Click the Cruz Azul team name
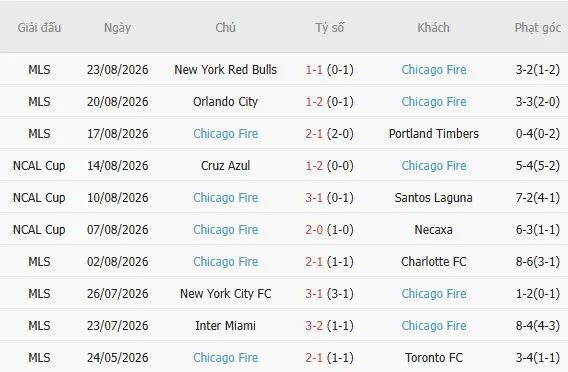The width and height of the screenshot is (568, 372). coord(225,166)
